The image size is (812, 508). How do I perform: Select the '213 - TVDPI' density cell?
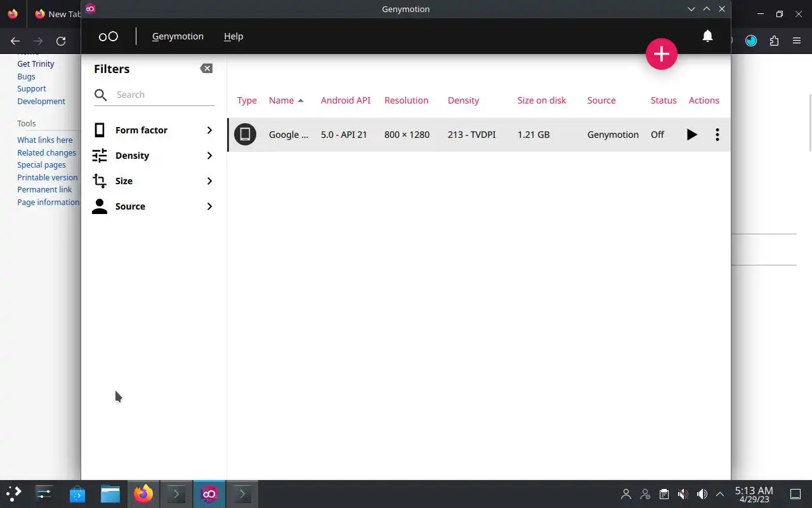pyautogui.click(x=472, y=135)
